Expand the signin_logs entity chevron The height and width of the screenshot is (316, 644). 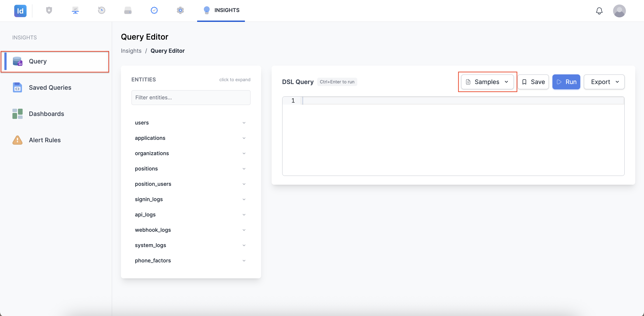tap(244, 199)
